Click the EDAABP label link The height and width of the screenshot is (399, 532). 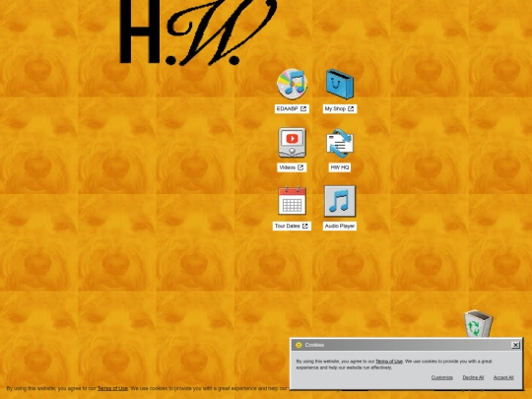(292, 109)
